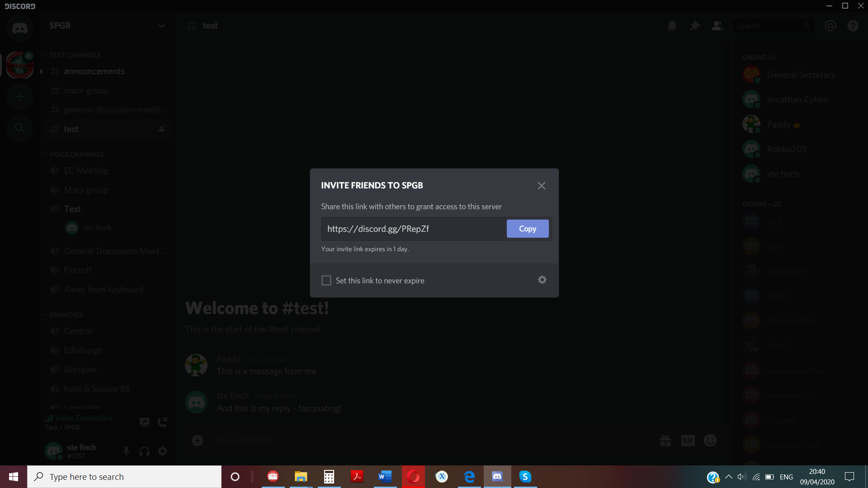Join the Central branch voice channel

[107, 331]
